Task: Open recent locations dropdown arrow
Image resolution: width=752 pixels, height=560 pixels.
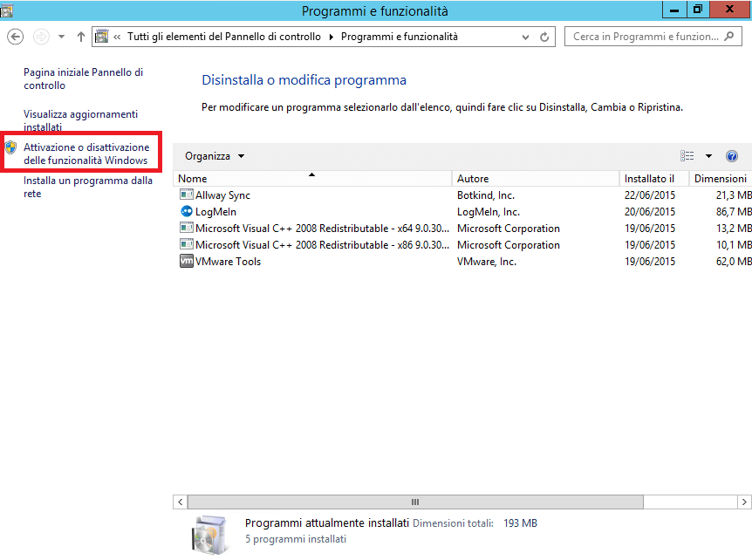Action: [61, 37]
